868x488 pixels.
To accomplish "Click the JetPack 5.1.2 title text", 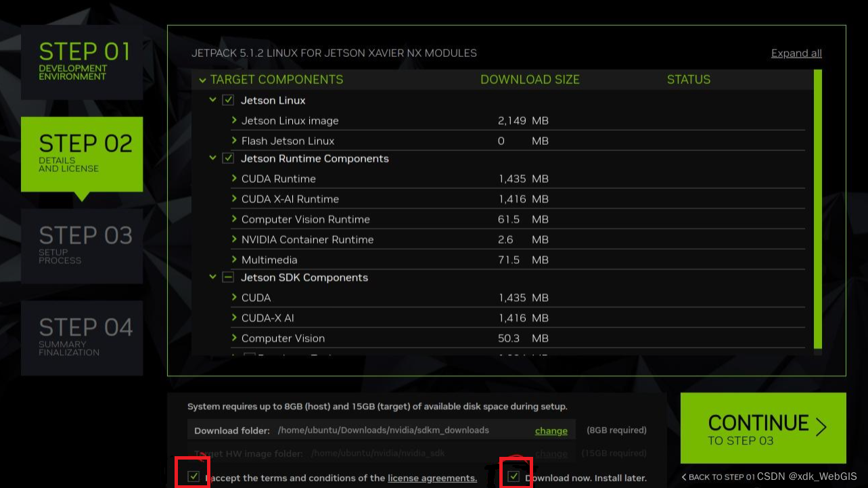I will point(334,53).
